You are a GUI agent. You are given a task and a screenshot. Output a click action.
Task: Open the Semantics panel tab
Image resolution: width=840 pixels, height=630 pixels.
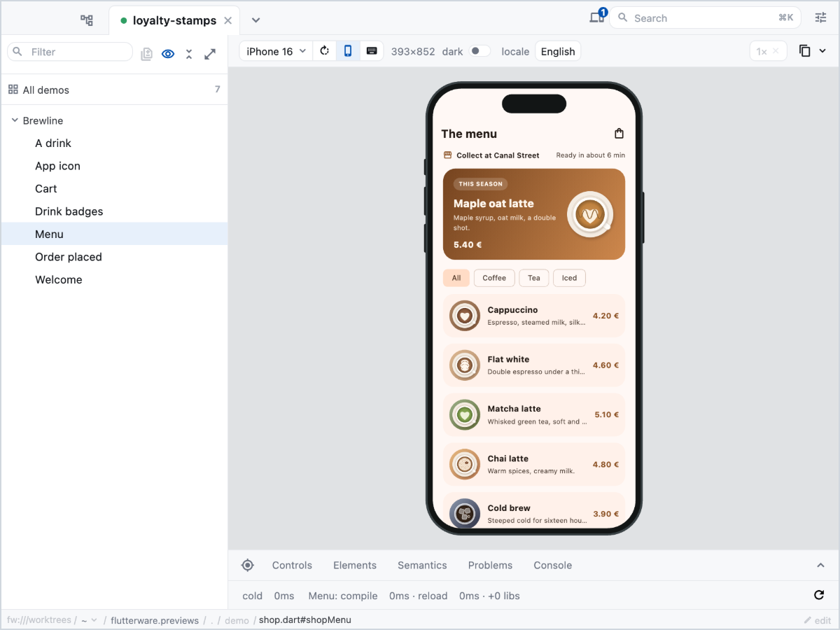click(x=422, y=565)
